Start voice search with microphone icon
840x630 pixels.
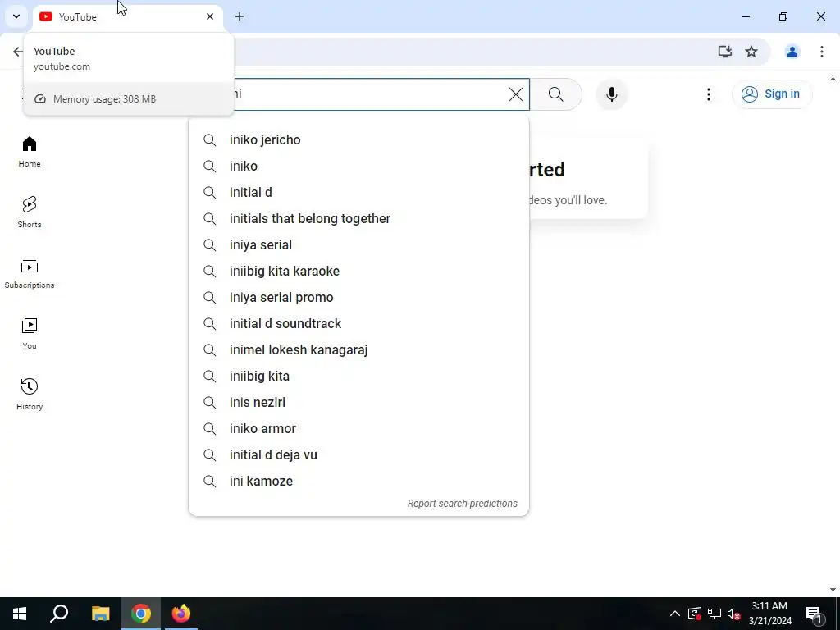611,94
